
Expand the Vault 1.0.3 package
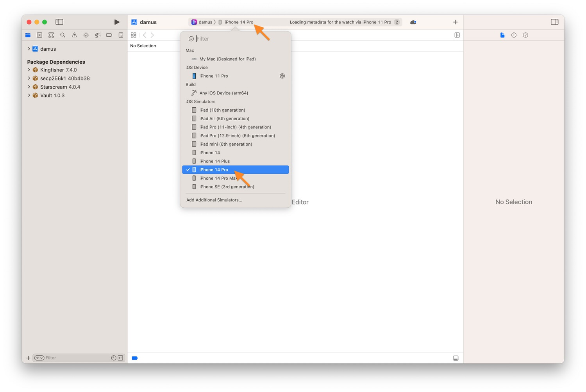click(x=29, y=95)
